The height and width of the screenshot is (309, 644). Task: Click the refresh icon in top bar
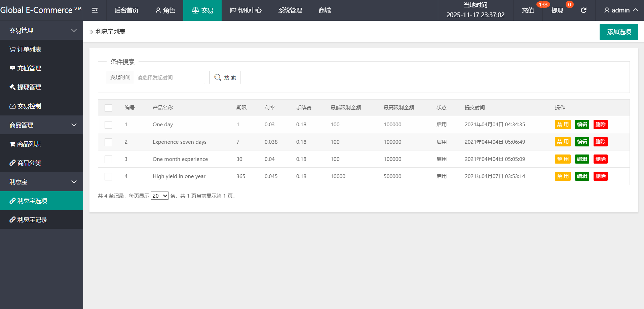[x=583, y=10]
